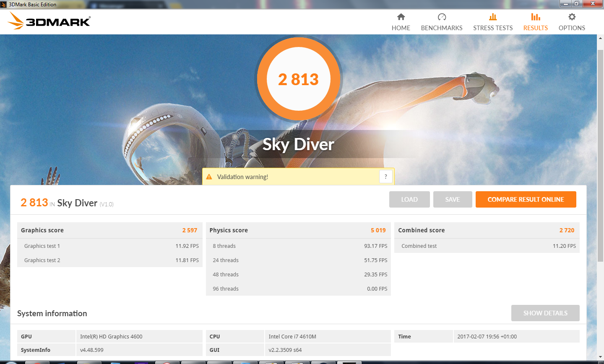
Task: Click the '2 813 in Sky Diver' result heading
Action: pyautogui.click(x=67, y=203)
